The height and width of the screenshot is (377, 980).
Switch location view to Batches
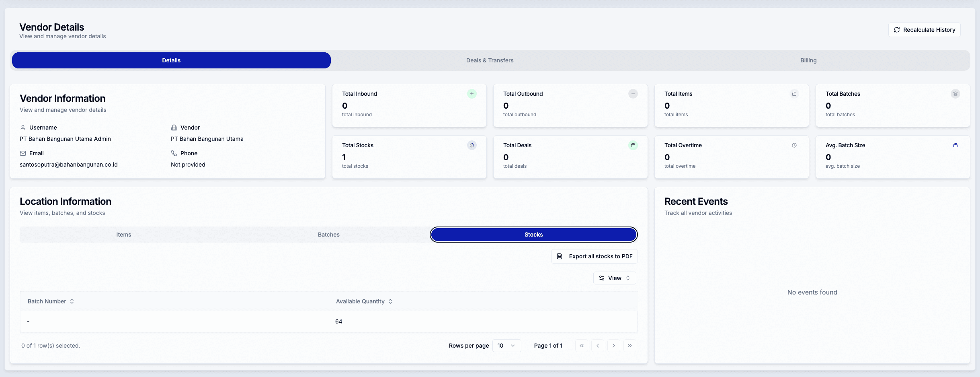coord(328,235)
